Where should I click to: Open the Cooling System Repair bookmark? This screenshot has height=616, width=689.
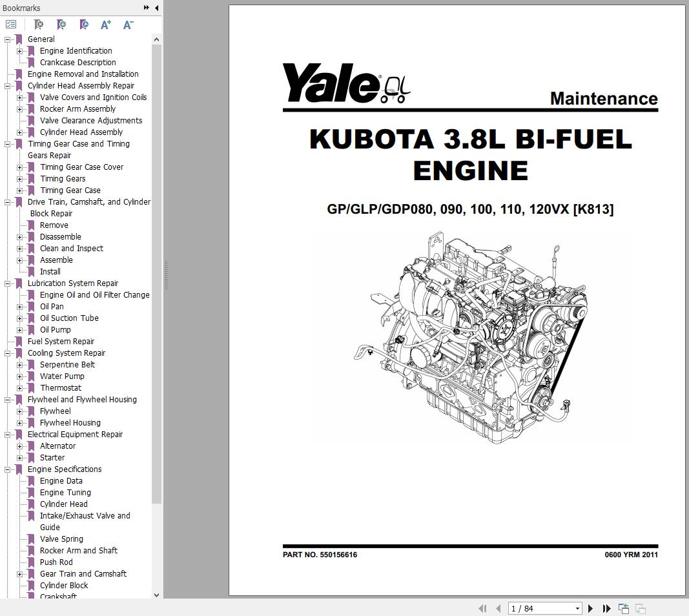[67, 353]
